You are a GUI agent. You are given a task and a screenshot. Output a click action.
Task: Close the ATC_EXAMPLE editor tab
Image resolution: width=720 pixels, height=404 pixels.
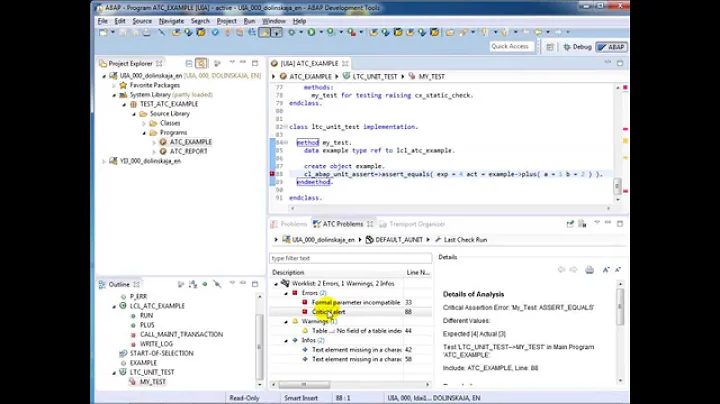[345, 63]
